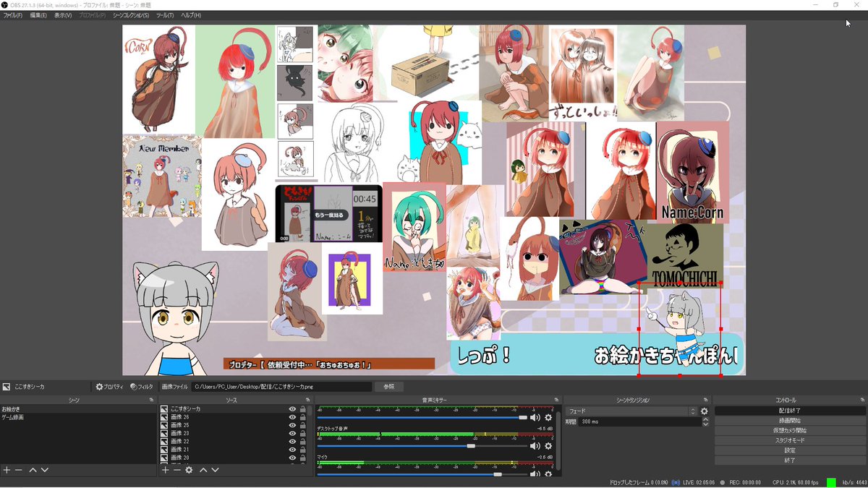
Task: Open the フェード transition dropdown
Action: (x=631, y=411)
